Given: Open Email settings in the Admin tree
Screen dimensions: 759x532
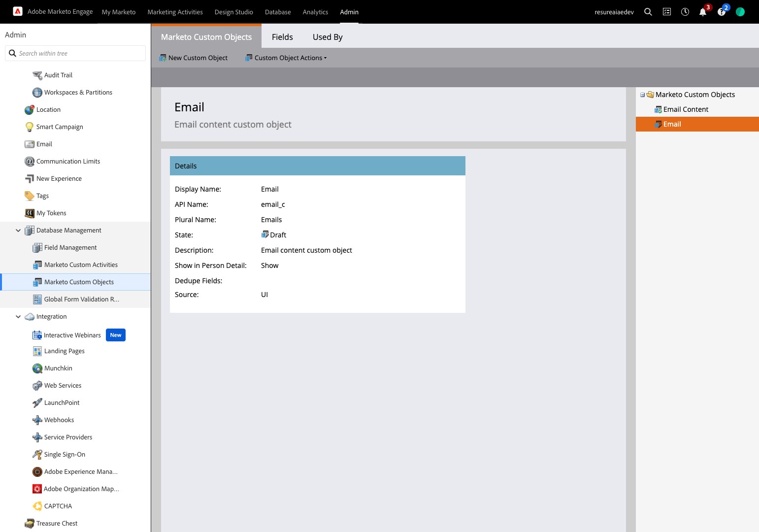Looking at the screenshot, I should [44, 144].
